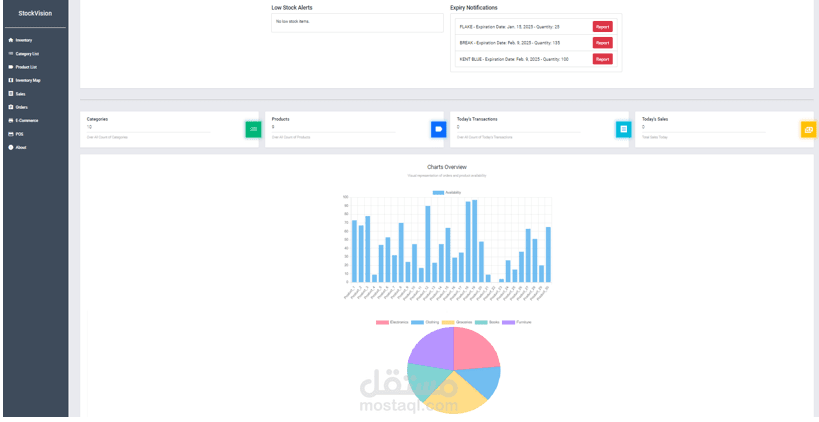The height and width of the screenshot is (422, 819).
Task: Open the Sales sidebar item
Action: point(20,94)
